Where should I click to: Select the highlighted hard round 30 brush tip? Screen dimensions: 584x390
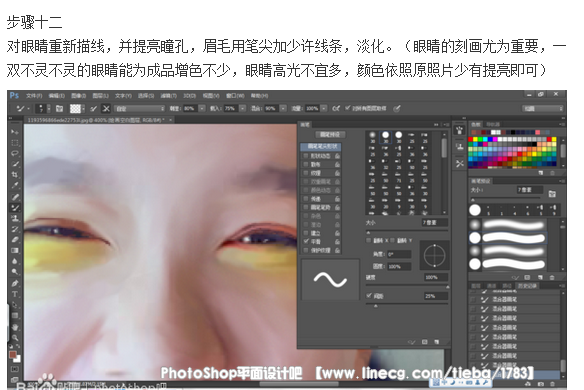[385, 137]
